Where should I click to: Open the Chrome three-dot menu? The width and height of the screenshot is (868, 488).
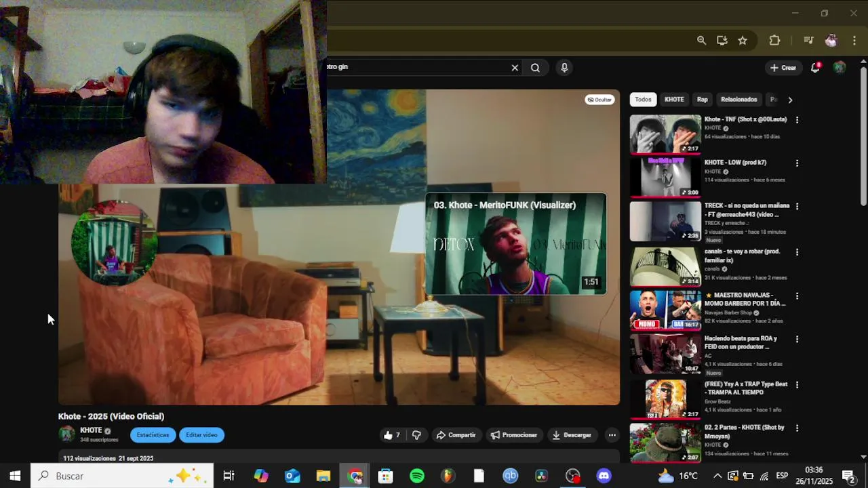(854, 41)
